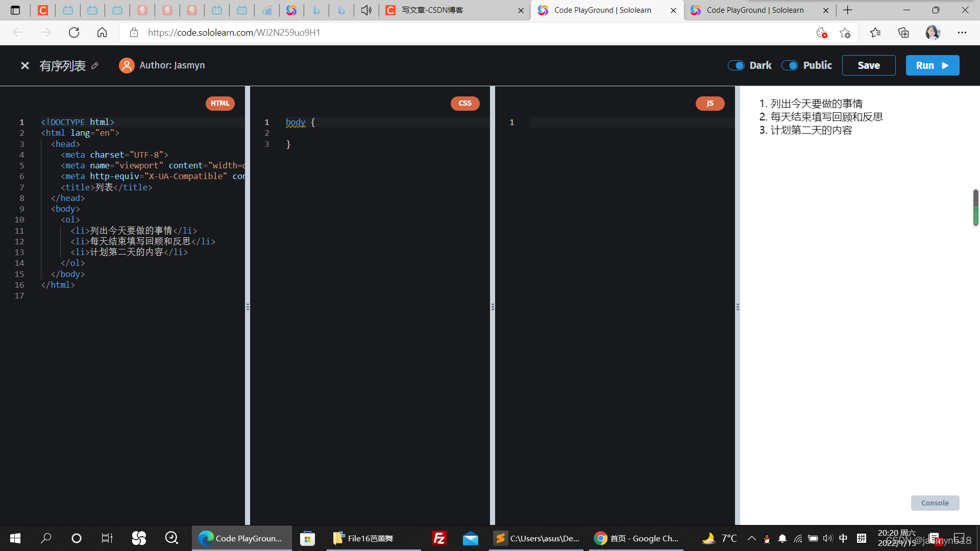Click the tracking prevention icon in address bar

coord(821,33)
